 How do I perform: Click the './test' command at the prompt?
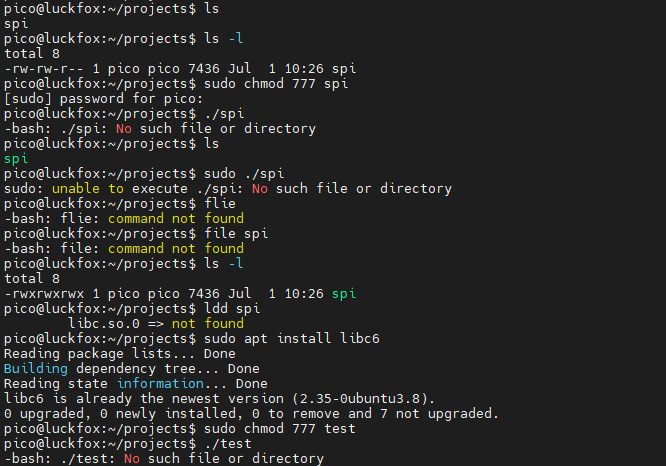click(228, 443)
